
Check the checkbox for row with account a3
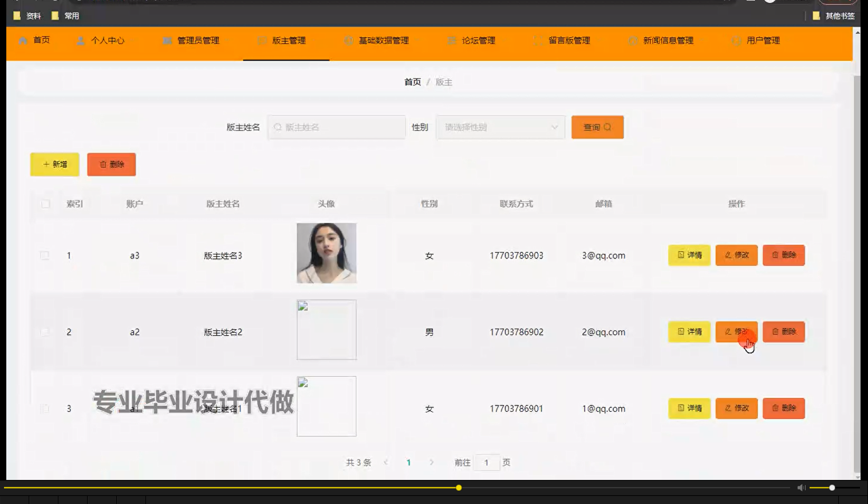coord(45,255)
